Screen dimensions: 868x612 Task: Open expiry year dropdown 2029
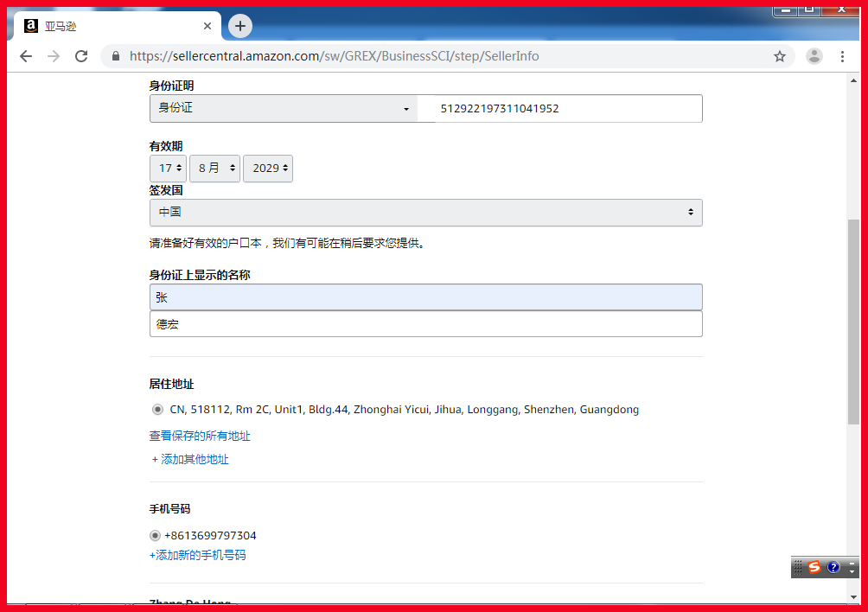pyautogui.click(x=268, y=169)
